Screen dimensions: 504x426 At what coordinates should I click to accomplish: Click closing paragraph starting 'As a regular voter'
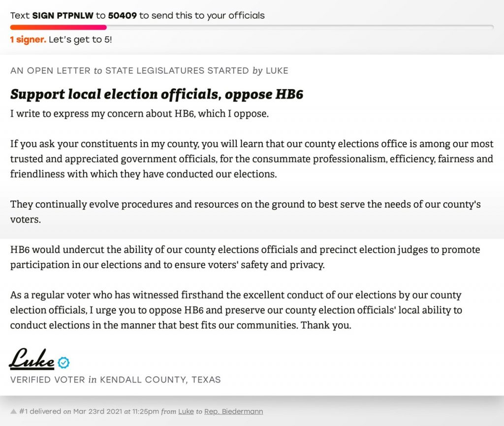click(236, 310)
